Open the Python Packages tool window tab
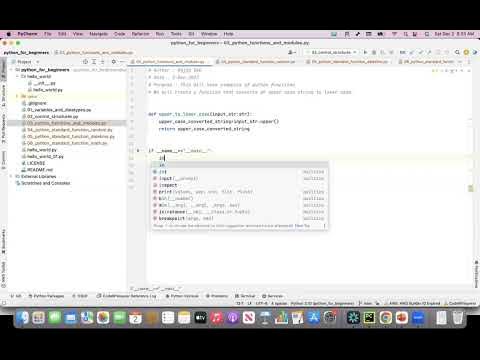Viewport: 480px width, 360px height. point(46,296)
